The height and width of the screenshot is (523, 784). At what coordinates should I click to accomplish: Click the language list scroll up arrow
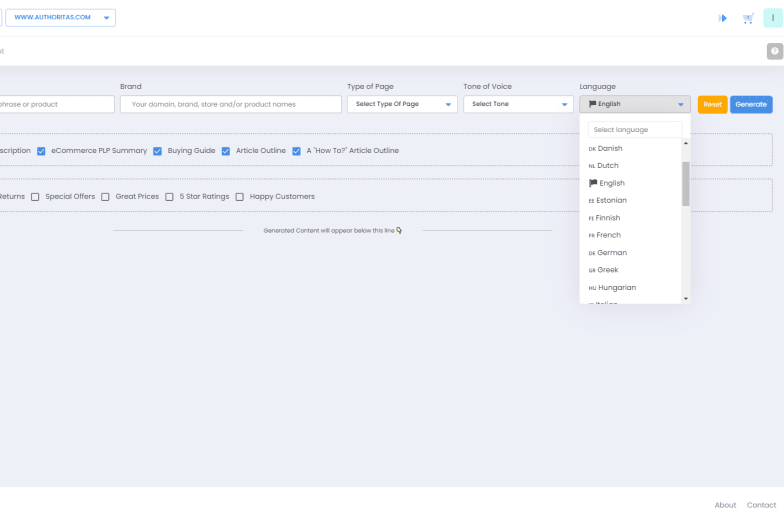coord(686,144)
